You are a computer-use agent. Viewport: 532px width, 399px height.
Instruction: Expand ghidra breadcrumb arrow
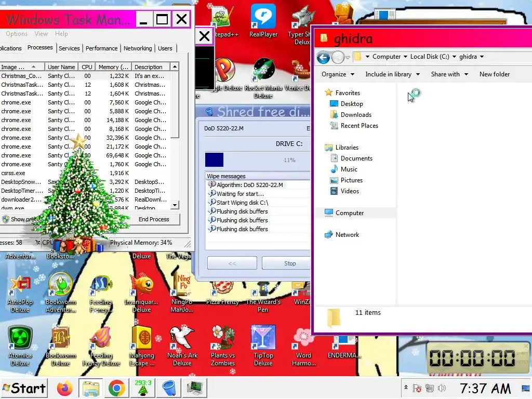pyautogui.click(x=482, y=57)
